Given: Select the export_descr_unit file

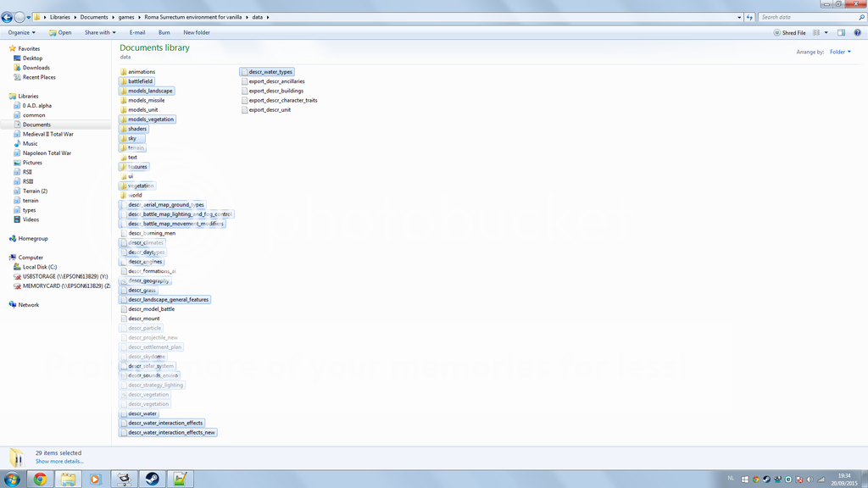Looking at the screenshot, I should pos(270,109).
